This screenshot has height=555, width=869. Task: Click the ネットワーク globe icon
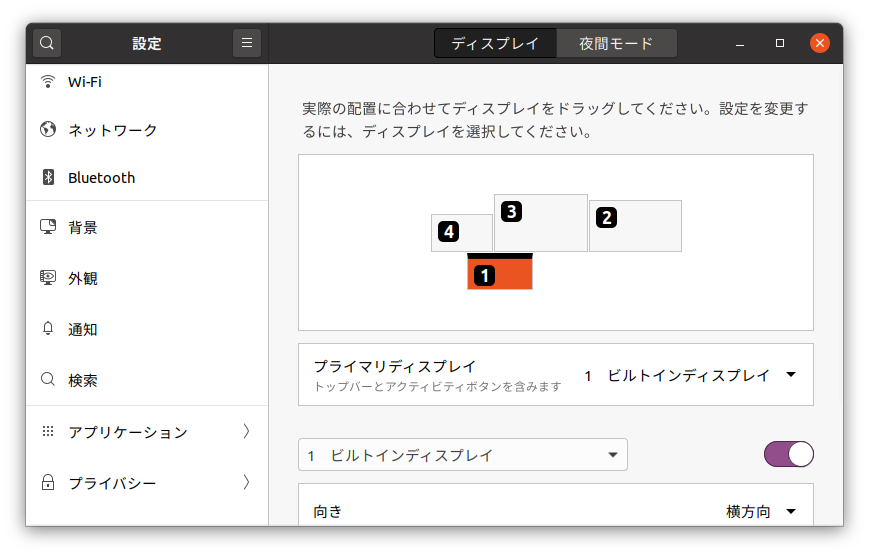coord(48,129)
